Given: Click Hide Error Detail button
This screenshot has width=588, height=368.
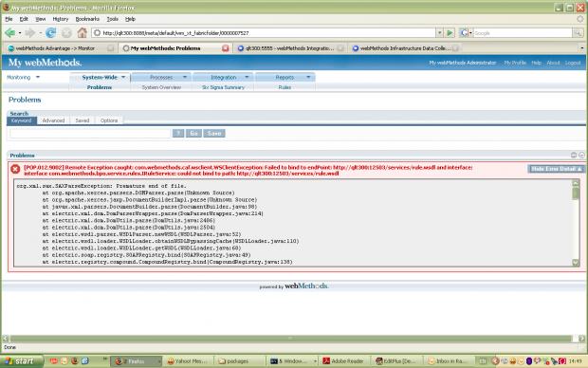Looking at the screenshot, I should pyautogui.click(x=556, y=169).
